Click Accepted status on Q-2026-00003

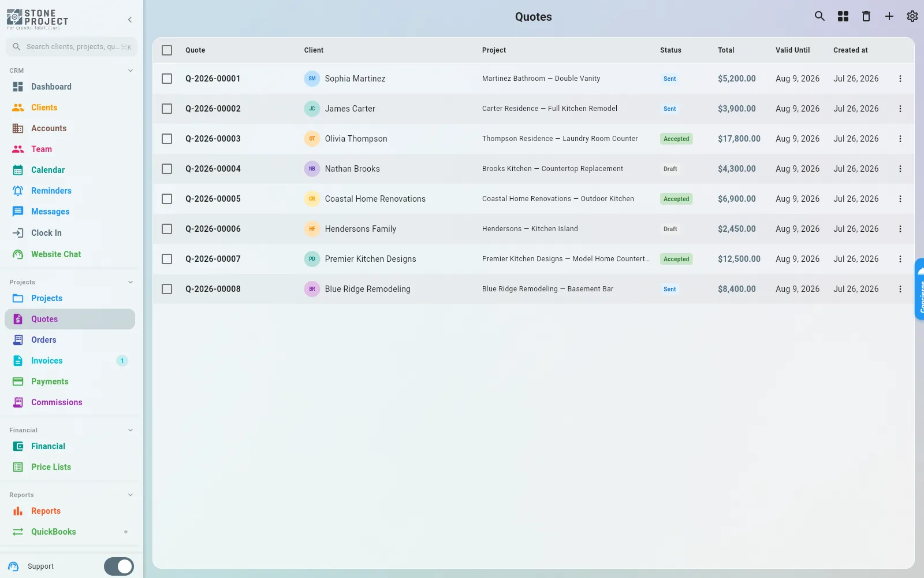tap(676, 139)
